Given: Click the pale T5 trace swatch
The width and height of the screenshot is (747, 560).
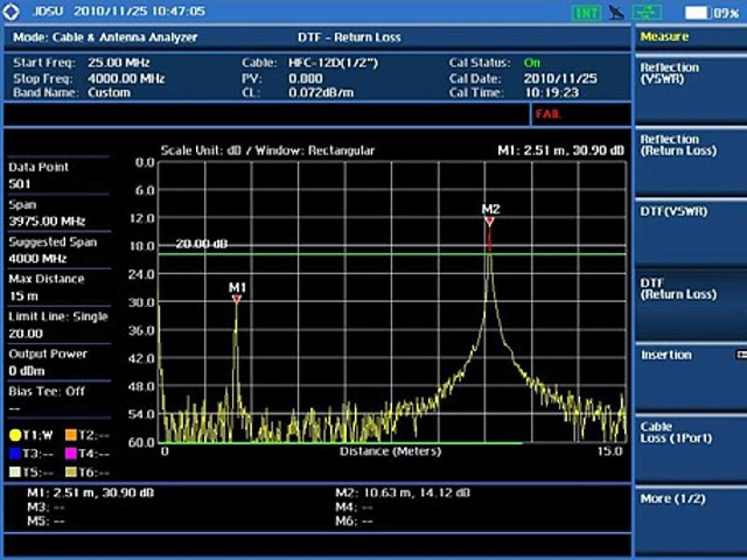Looking at the screenshot, I should pos(16,472).
